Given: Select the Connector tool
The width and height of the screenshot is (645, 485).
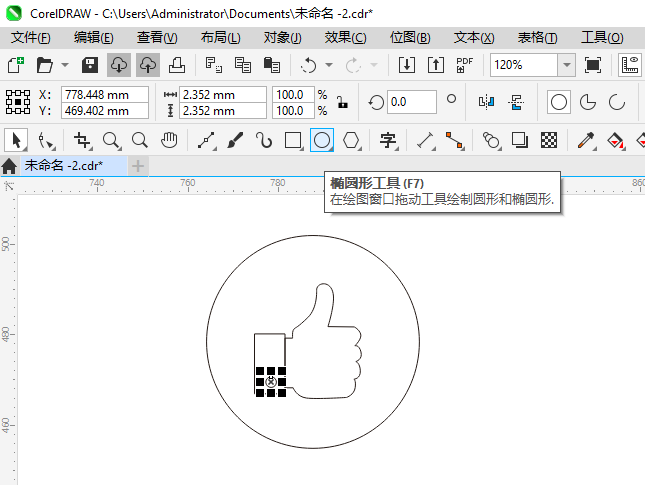Looking at the screenshot, I should click(455, 140).
